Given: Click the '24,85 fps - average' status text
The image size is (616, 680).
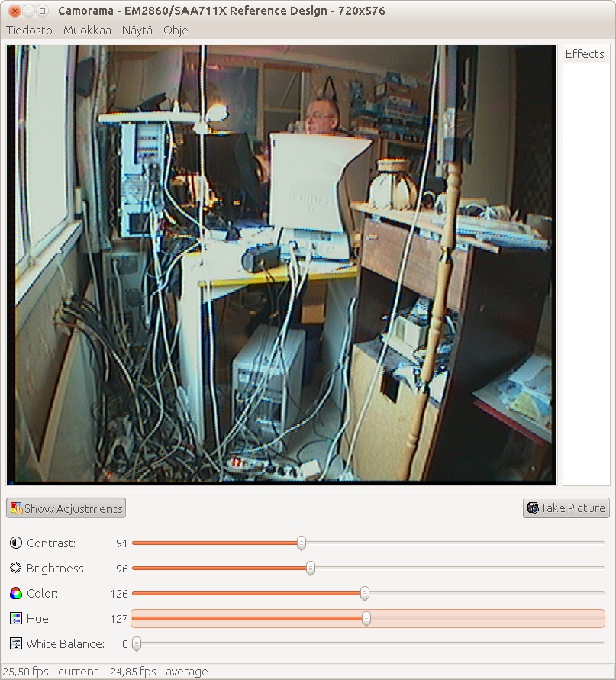Looking at the screenshot, I should tap(159, 672).
